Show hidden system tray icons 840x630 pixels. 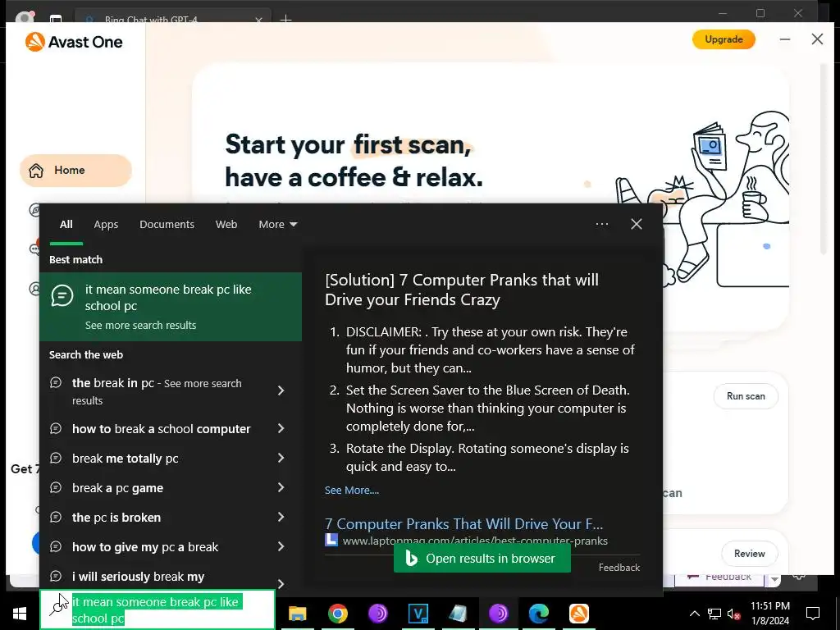pos(694,614)
